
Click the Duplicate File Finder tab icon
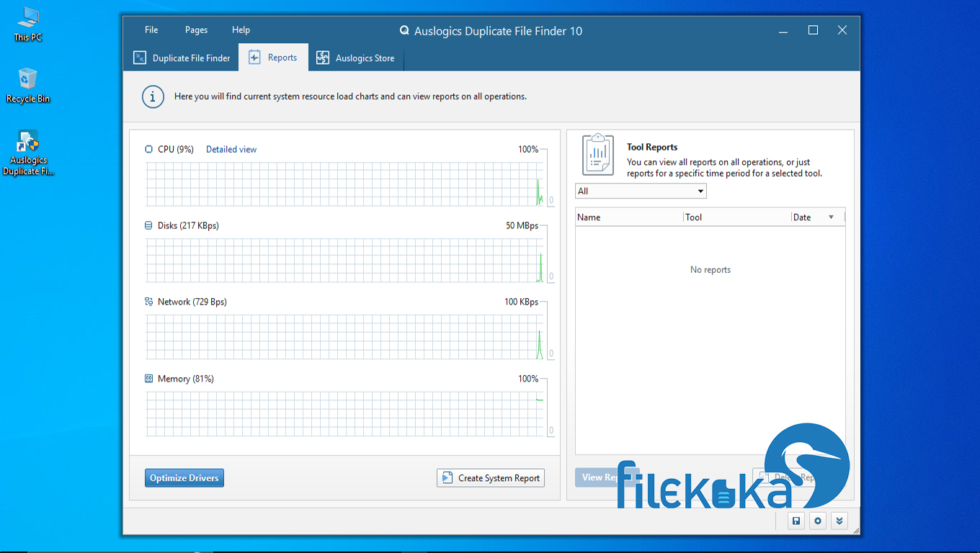[140, 58]
